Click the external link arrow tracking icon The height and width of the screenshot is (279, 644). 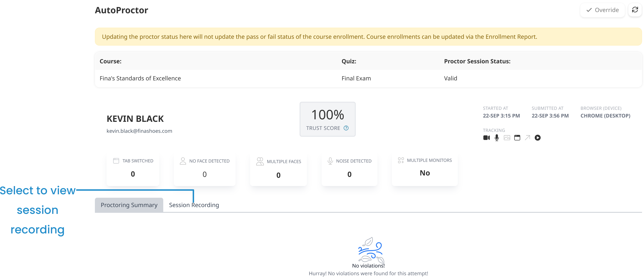tap(528, 137)
